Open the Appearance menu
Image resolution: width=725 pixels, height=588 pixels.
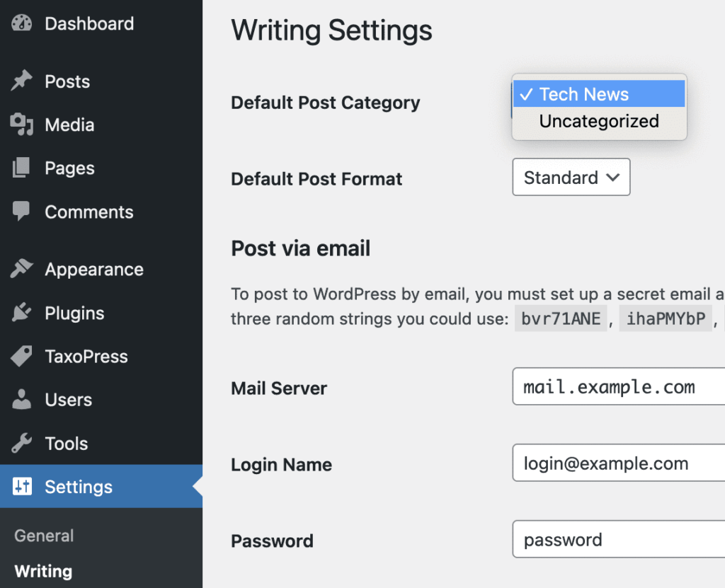pyautogui.click(x=101, y=269)
